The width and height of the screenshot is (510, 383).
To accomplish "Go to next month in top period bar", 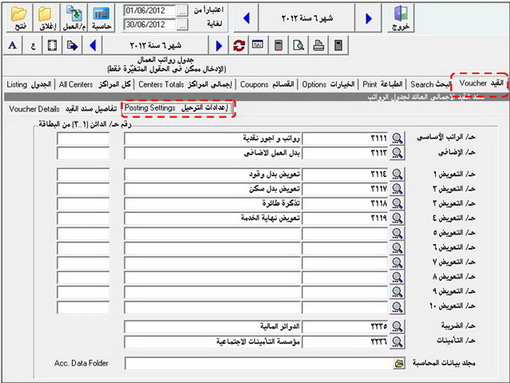I will [x=368, y=18].
